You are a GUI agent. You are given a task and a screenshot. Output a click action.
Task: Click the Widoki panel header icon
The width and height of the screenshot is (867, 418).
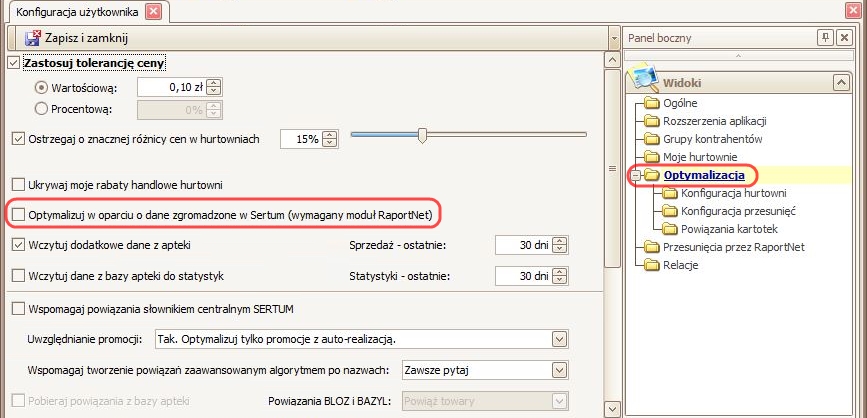click(x=641, y=79)
